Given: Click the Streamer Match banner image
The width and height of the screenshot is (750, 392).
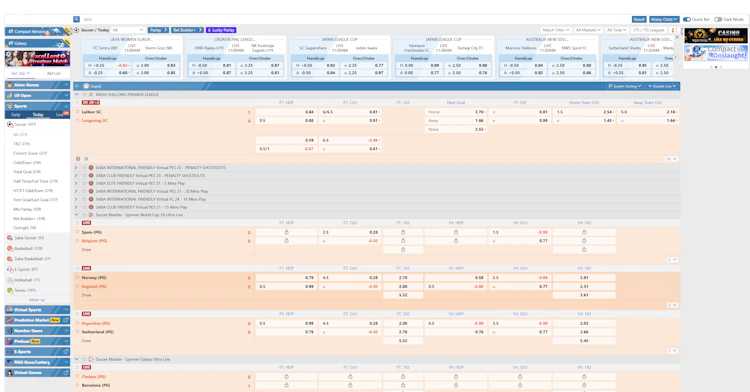Looking at the screenshot, I should click(37, 59).
